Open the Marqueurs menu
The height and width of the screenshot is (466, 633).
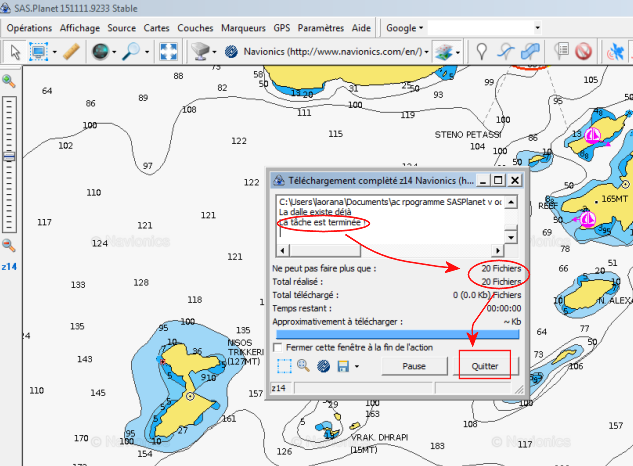[243, 28]
